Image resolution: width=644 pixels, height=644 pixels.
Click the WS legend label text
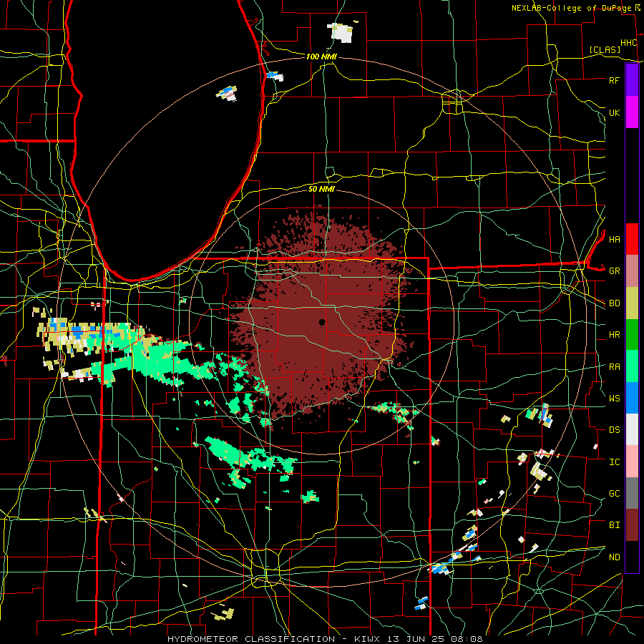tap(615, 399)
